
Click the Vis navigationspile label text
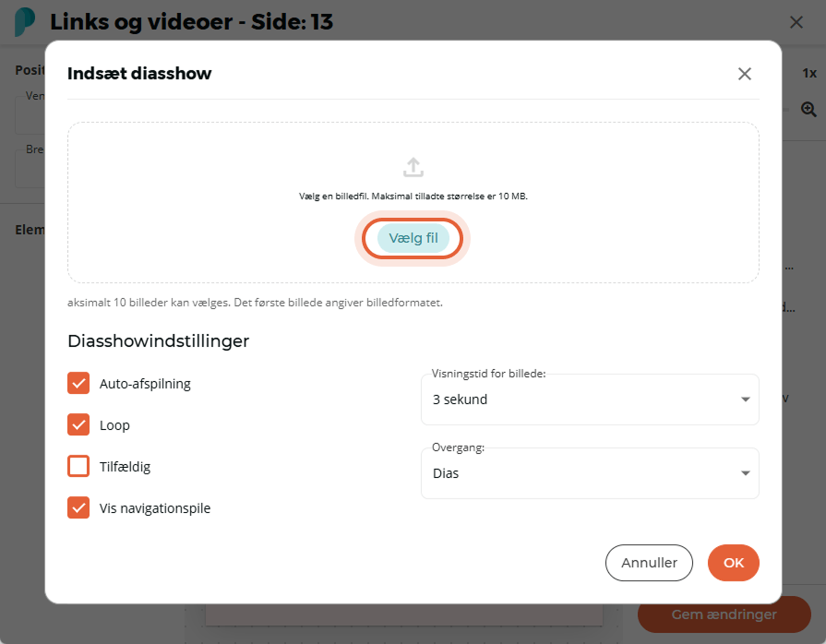point(155,508)
